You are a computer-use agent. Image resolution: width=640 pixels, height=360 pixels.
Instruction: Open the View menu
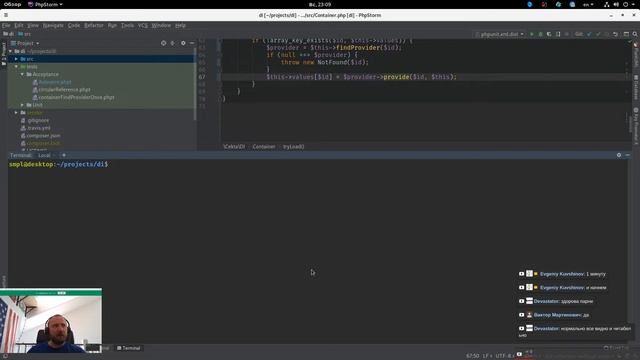33,25
